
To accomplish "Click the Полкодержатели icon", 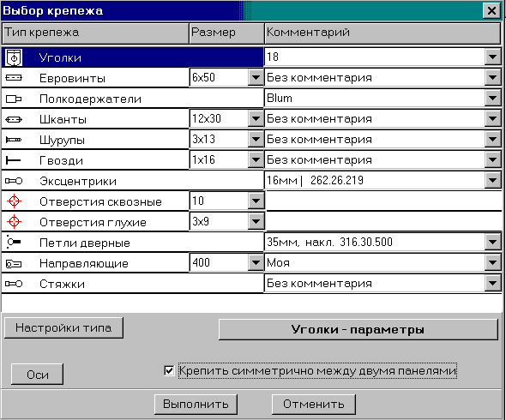I will click(14, 99).
